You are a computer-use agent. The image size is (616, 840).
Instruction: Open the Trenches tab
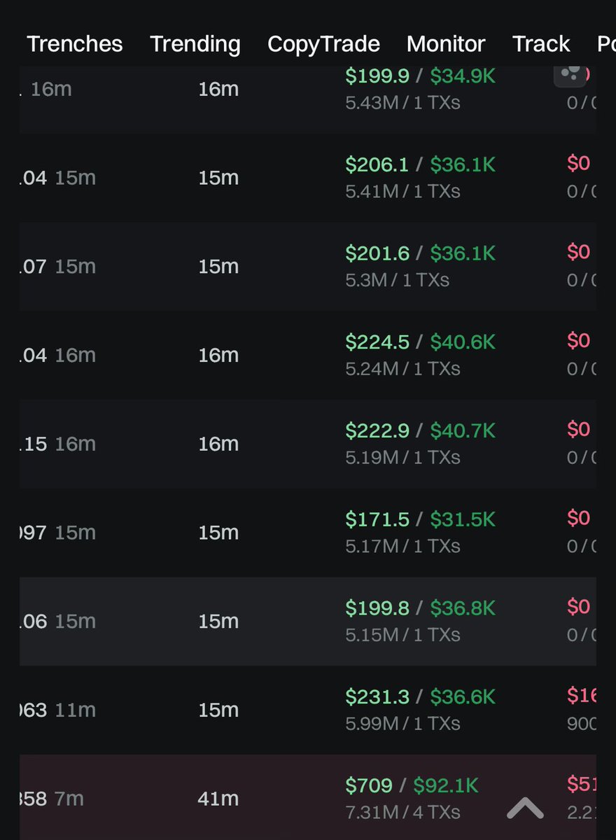click(x=75, y=44)
